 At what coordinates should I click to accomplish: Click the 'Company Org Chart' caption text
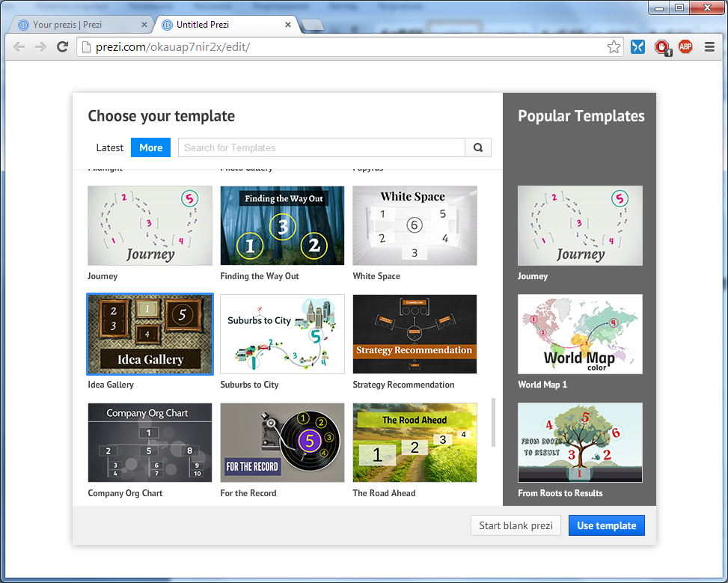[x=126, y=493]
